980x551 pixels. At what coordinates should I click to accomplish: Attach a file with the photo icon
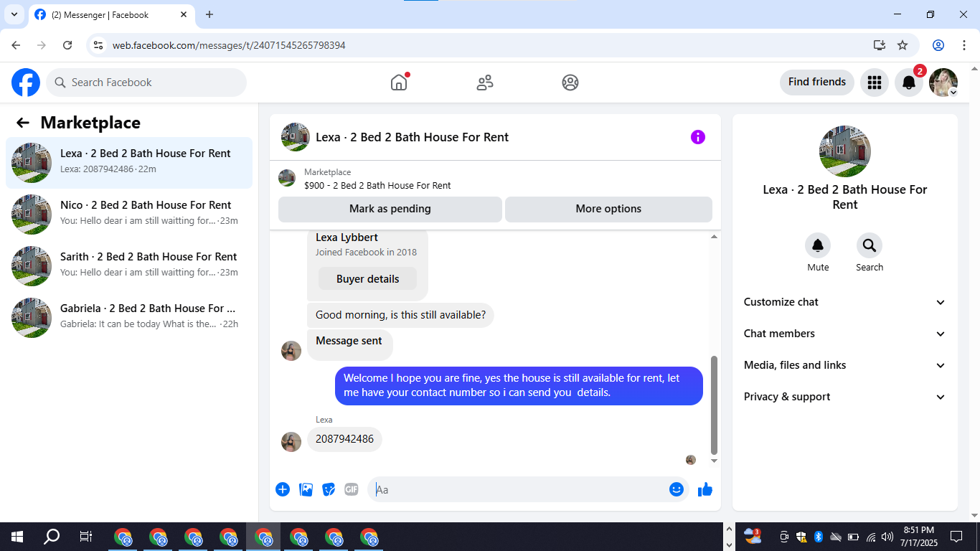point(306,489)
